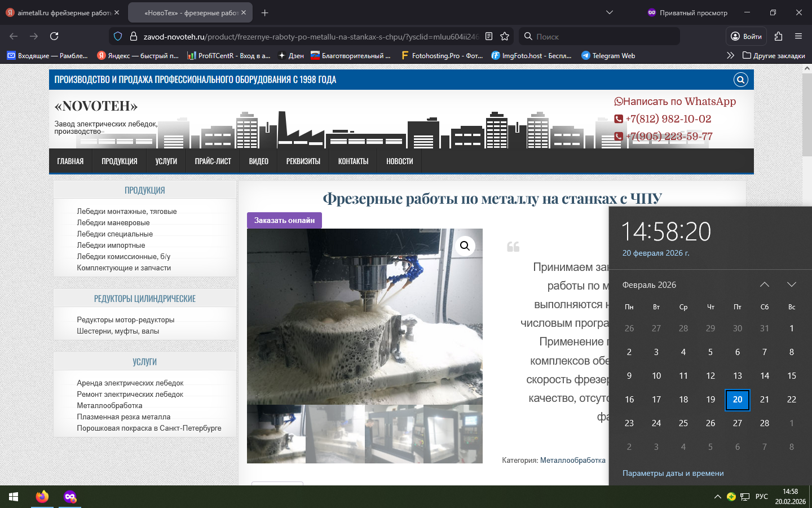Select the first product thumbnail image
Image resolution: width=812 pixels, height=508 pixels.
(x=276, y=433)
